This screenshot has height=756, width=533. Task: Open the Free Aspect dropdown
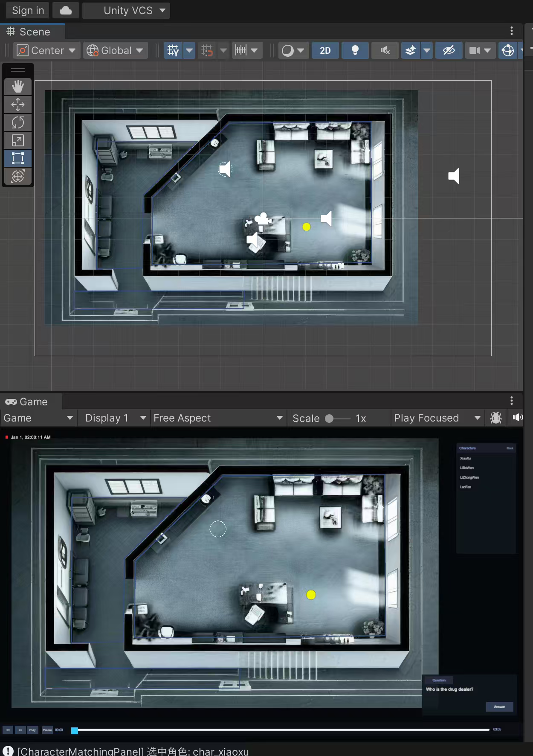[x=219, y=418]
